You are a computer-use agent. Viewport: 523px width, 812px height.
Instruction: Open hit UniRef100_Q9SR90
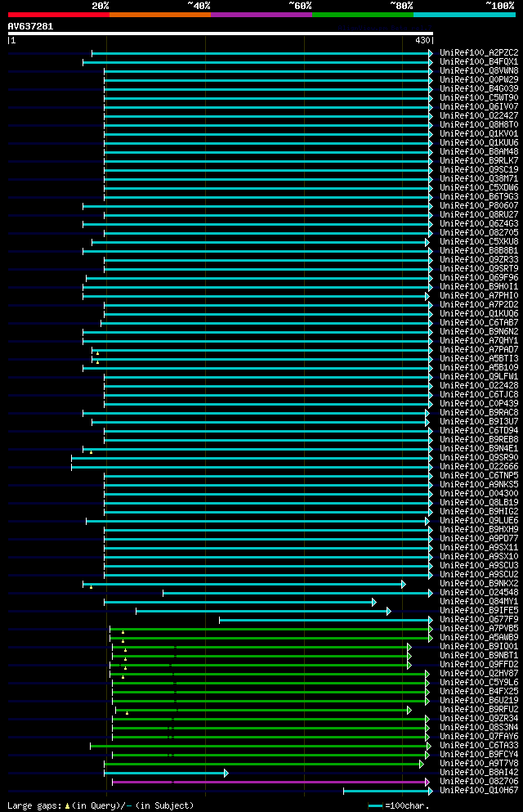tap(479, 458)
